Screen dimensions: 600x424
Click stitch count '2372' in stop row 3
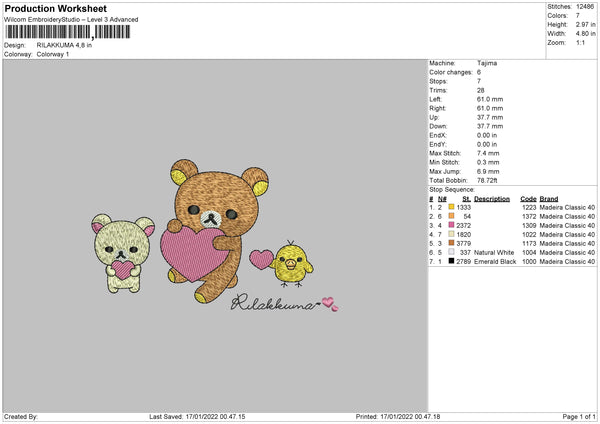(x=463, y=225)
